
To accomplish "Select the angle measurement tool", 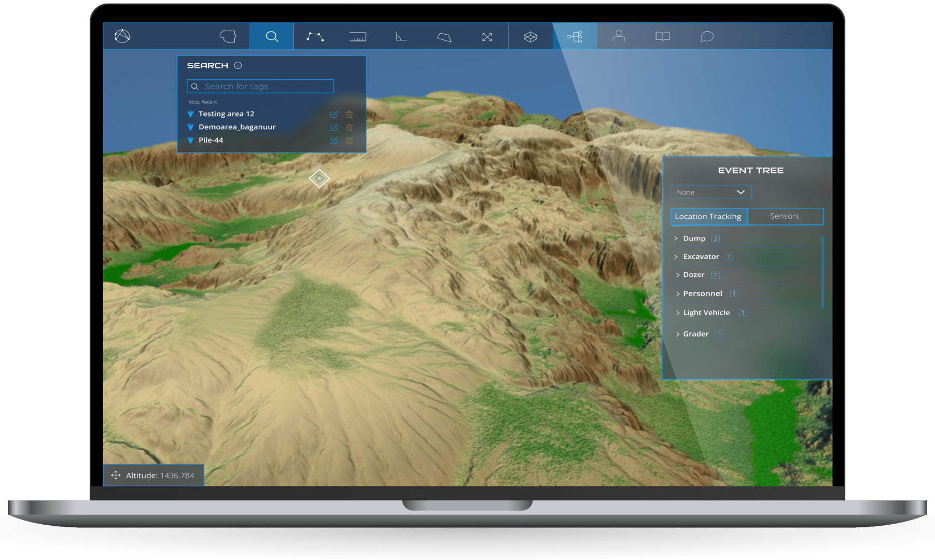I will click(x=401, y=36).
